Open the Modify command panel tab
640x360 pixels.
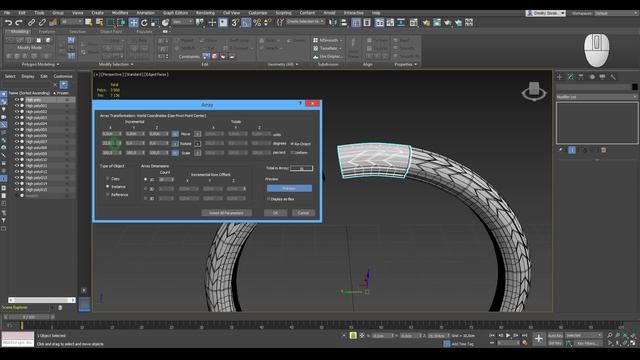pos(570,77)
